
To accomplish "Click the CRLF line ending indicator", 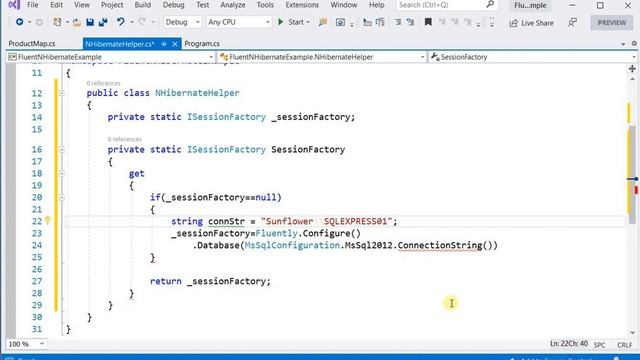I will coord(624,345).
